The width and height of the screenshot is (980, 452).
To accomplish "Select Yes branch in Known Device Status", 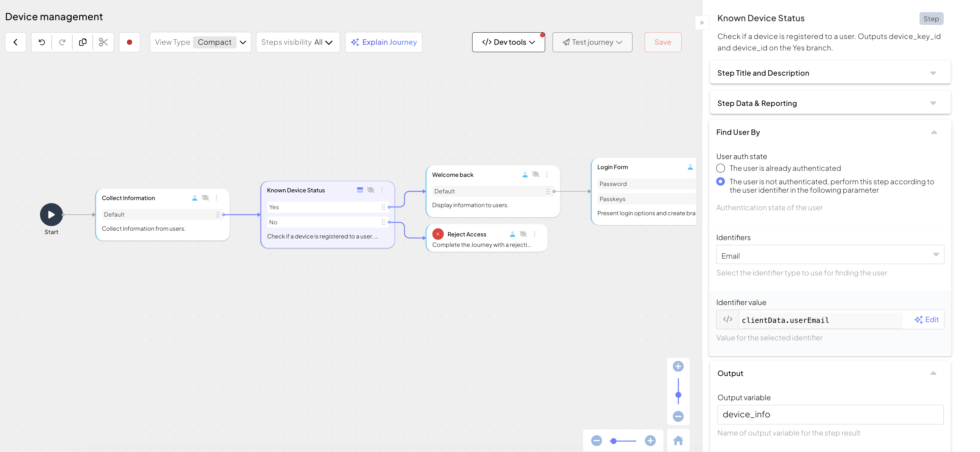I will coord(327,207).
